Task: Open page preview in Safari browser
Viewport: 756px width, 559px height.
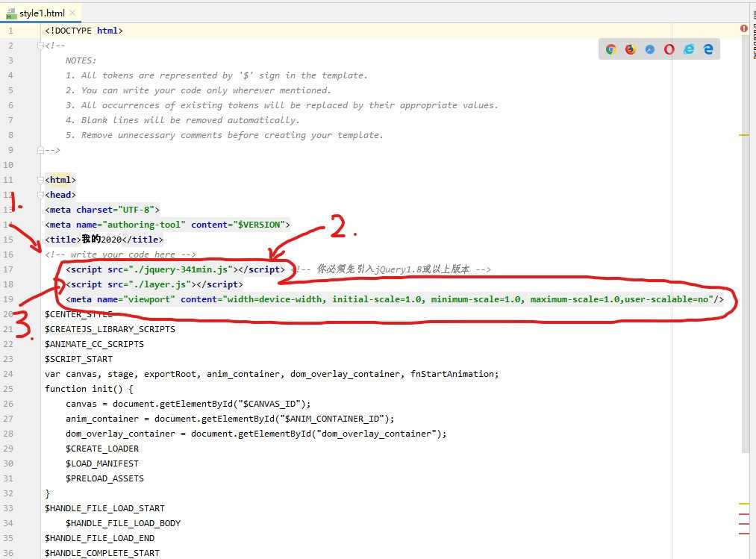Action: [650, 49]
